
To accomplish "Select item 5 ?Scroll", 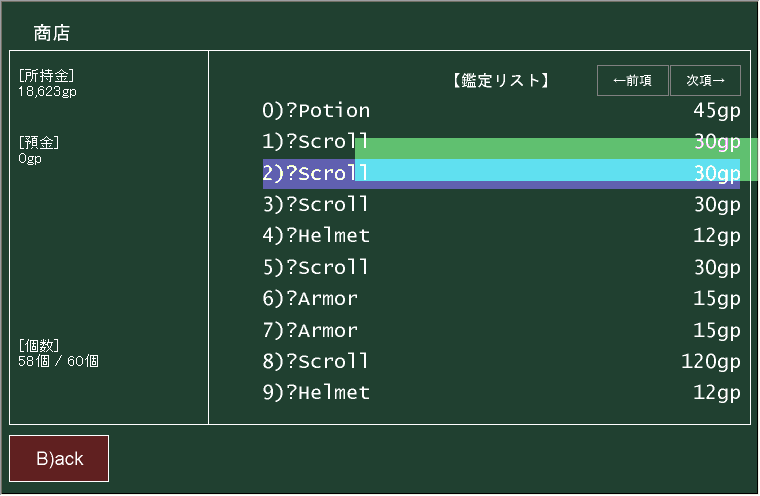I will 316,267.
